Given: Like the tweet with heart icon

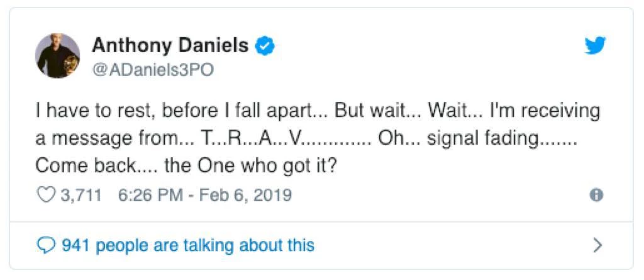Looking at the screenshot, I should [x=45, y=194].
